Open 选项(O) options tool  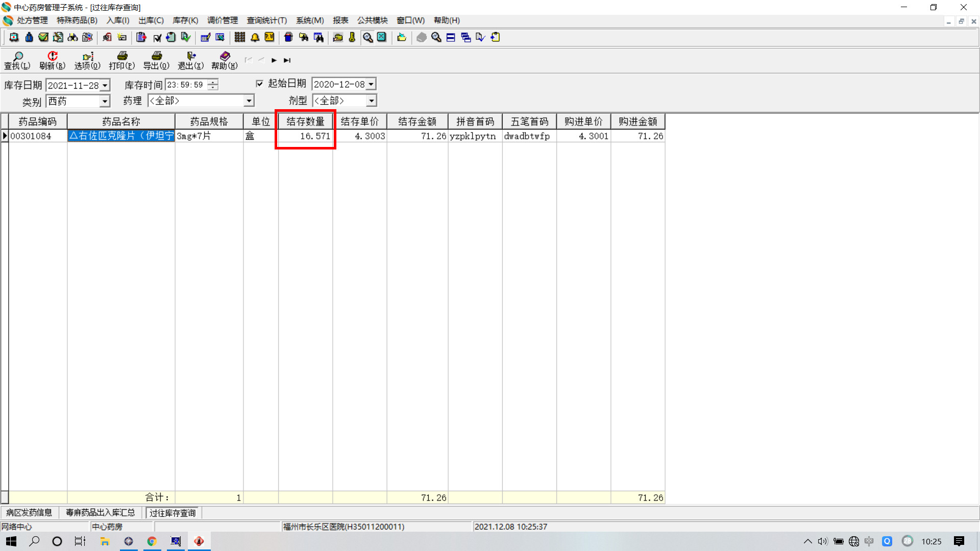(x=87, y=60)
